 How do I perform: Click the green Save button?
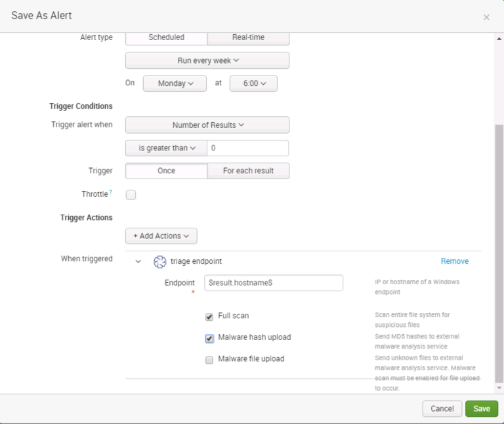click(x=481, y=408)
